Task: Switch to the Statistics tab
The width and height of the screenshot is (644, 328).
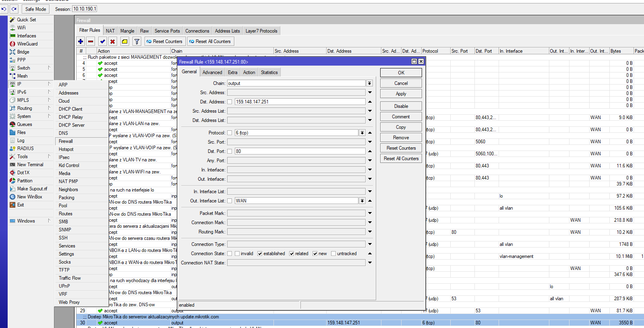Action: coord(269,72)
